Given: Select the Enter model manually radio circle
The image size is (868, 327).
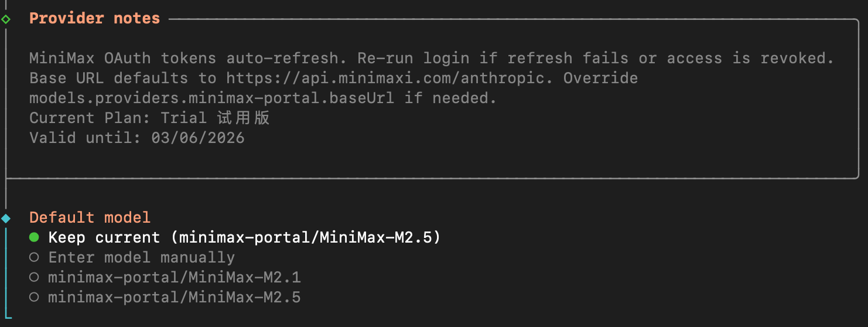Looking at the screenshot, I should 34,257.
